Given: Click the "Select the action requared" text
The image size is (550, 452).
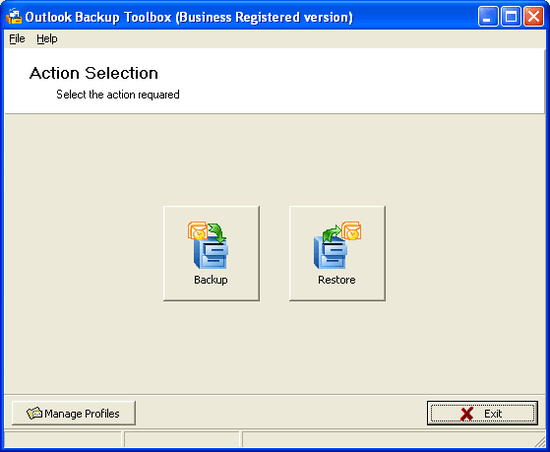Looking at the screenshot, I should point(118,95).
